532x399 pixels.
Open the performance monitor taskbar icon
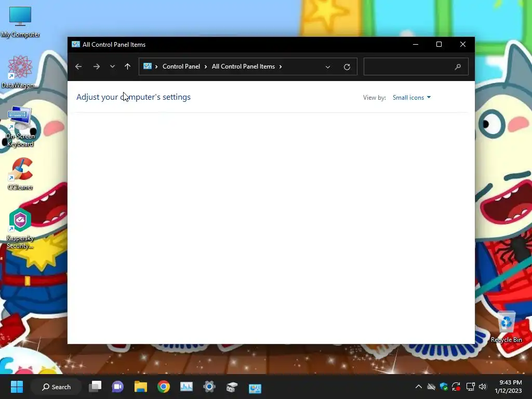pyautogui.click(x=187, y=387)
